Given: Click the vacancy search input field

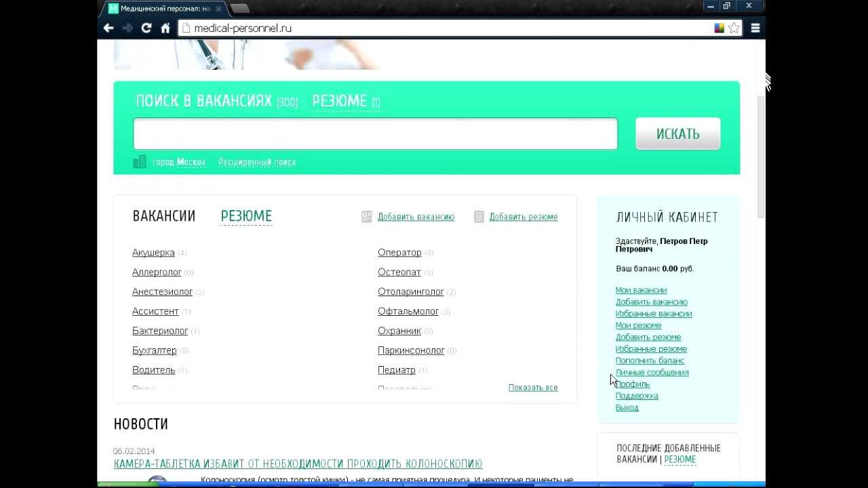Looking at the screenshot, I should click(375, 134).
